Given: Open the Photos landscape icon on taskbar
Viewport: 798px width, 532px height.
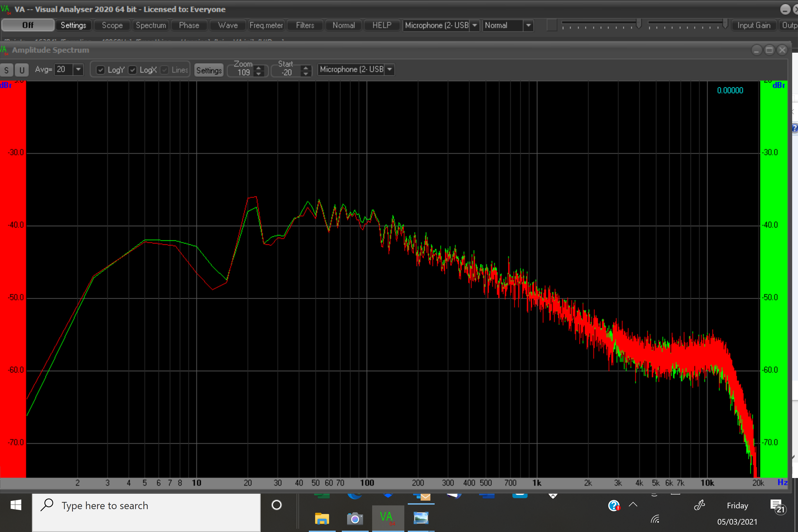Looking at the screenshot, I should click(421, 519).
